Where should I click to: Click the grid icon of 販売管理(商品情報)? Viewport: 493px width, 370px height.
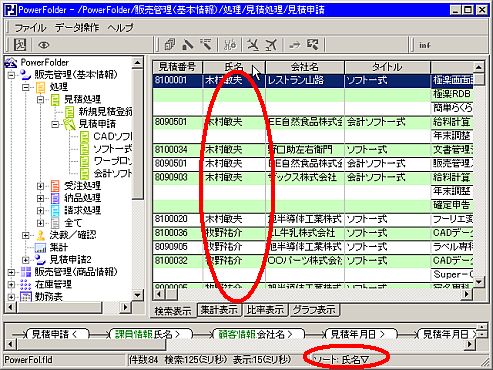click(26, 272)
